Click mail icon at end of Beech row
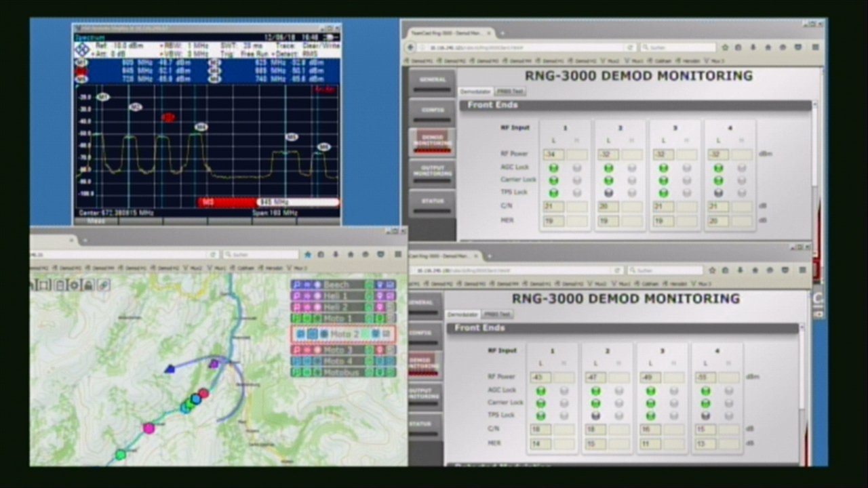Screen dimensions: 868x488 [x=390, y=285]
